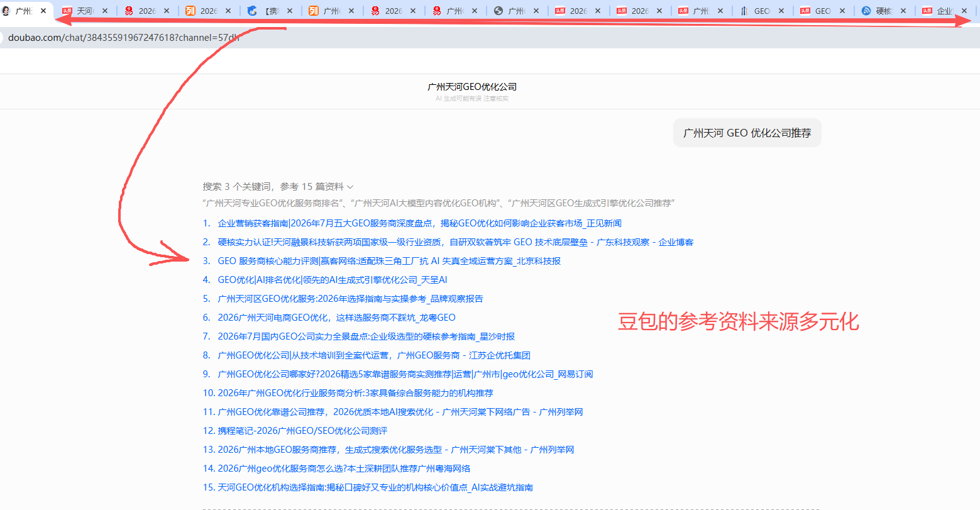Switch to the 天河 Toutiao browser tab
This screenshot has width=980, height=510.
click(x=84, y=11)
